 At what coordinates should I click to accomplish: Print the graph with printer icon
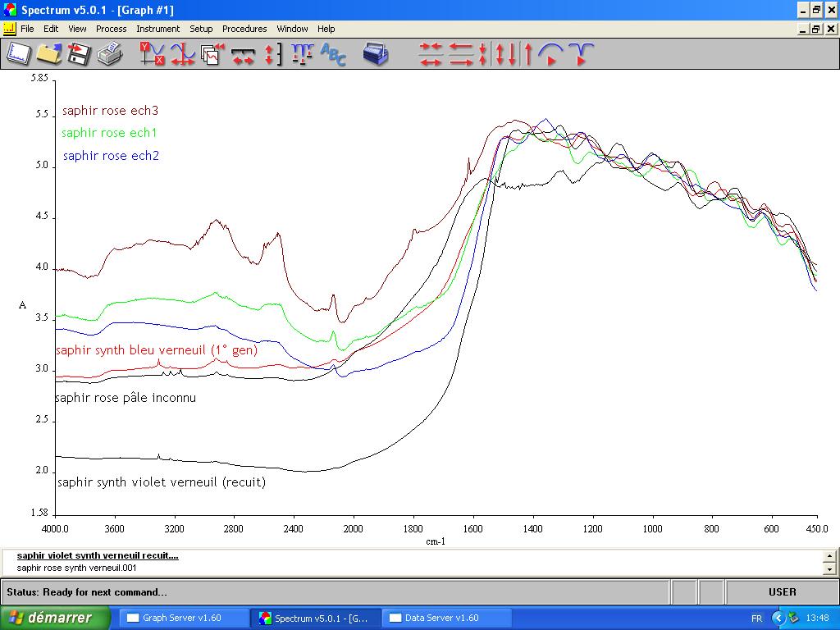[x=109, y=54]
